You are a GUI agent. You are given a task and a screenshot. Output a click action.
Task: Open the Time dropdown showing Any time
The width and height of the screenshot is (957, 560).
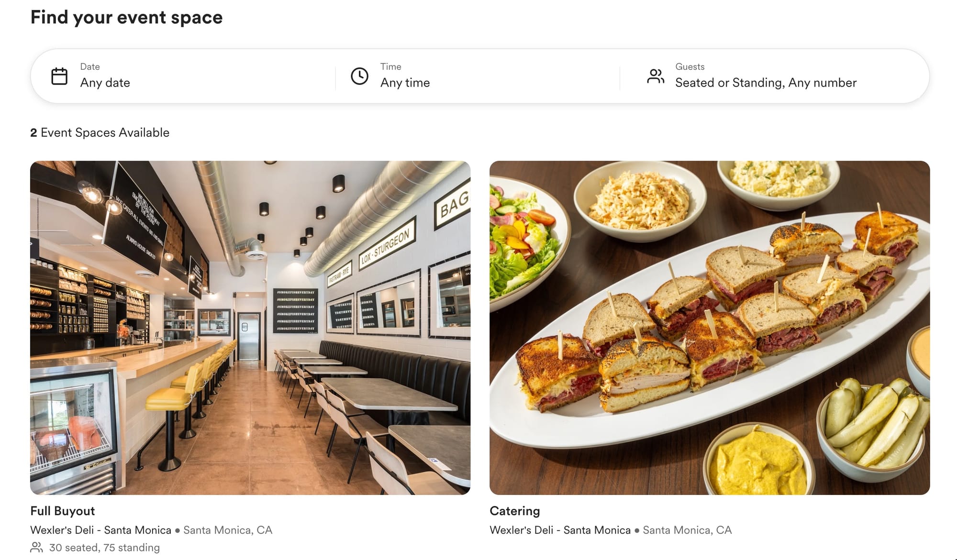pyautogui.click(x=478, y=76)
